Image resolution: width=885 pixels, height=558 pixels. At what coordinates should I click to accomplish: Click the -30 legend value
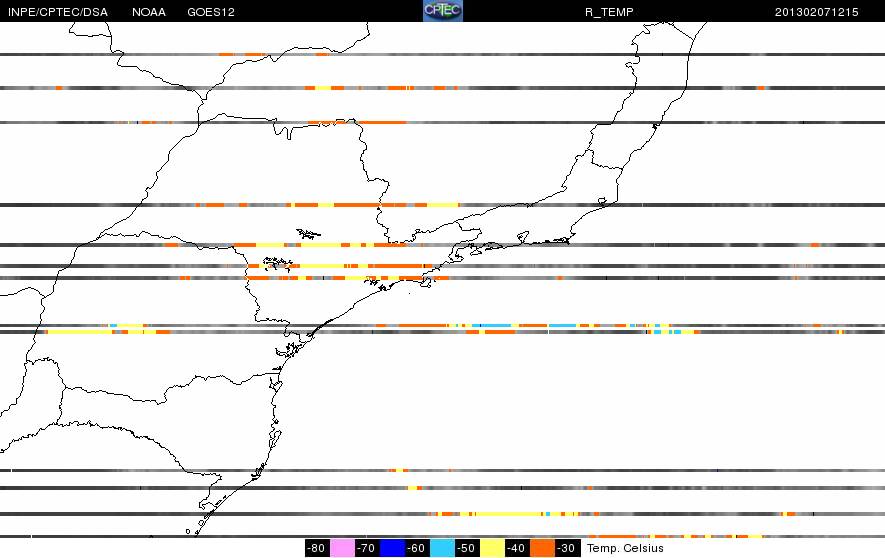[x=566, y=548]
